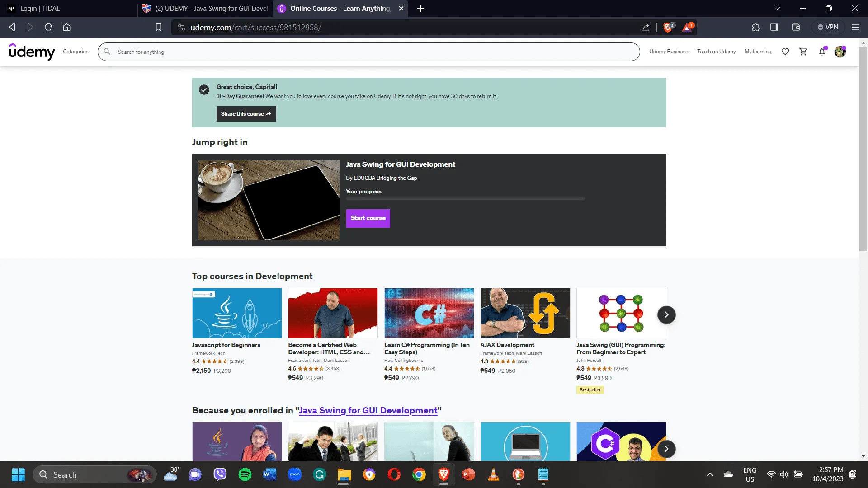Open the Learn C# Programming course thumbnail
The height and width of the screenshot is (488, 868).
click(429, 313)
